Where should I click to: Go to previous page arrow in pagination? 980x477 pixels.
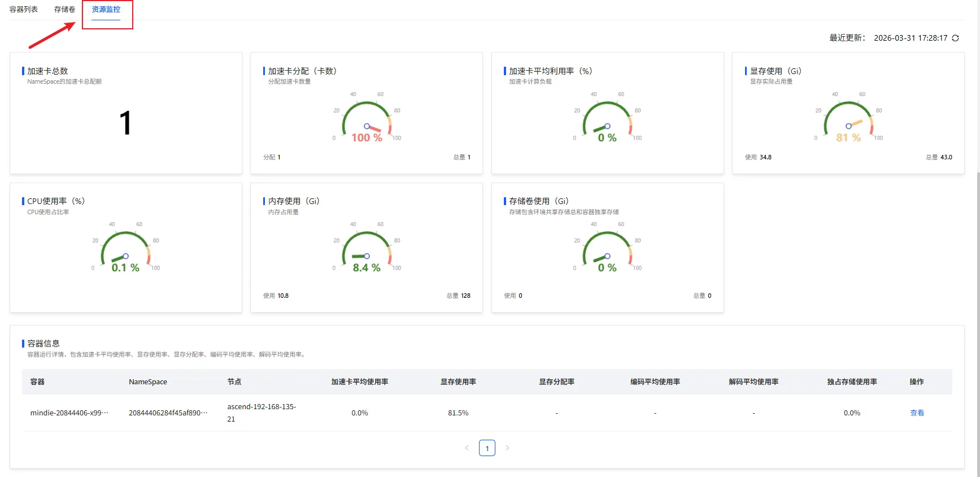pos(467,448)
